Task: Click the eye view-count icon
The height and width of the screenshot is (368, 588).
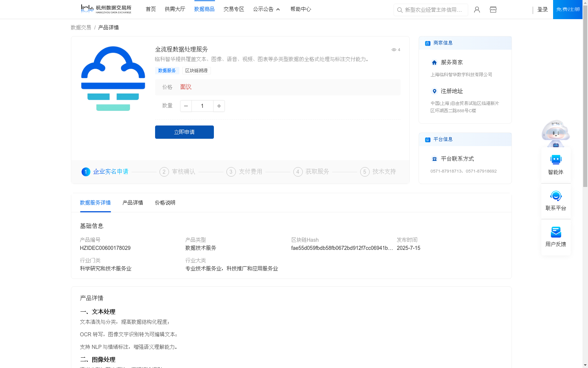Action: 394,50
